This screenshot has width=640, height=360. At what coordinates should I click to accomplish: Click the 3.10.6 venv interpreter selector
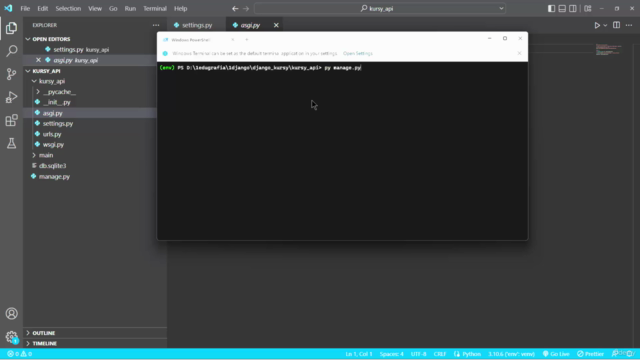(511, 354)
